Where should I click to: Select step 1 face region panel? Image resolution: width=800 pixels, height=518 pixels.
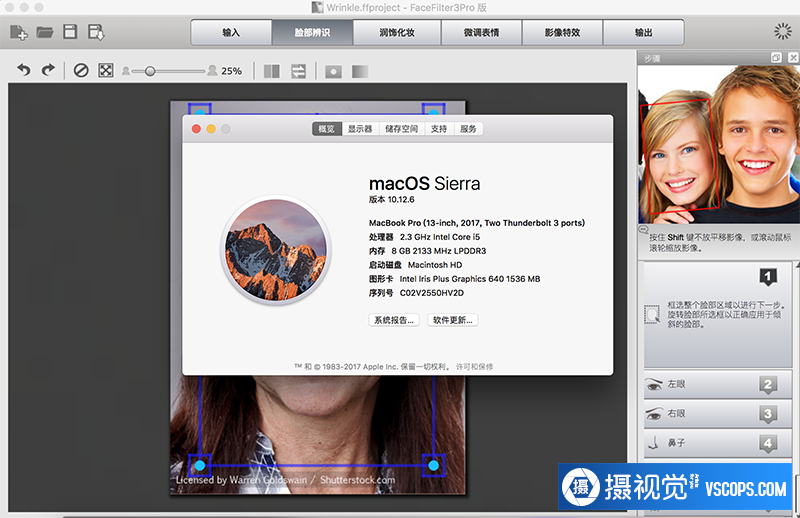pyautogui.click(x=717, y=314)
